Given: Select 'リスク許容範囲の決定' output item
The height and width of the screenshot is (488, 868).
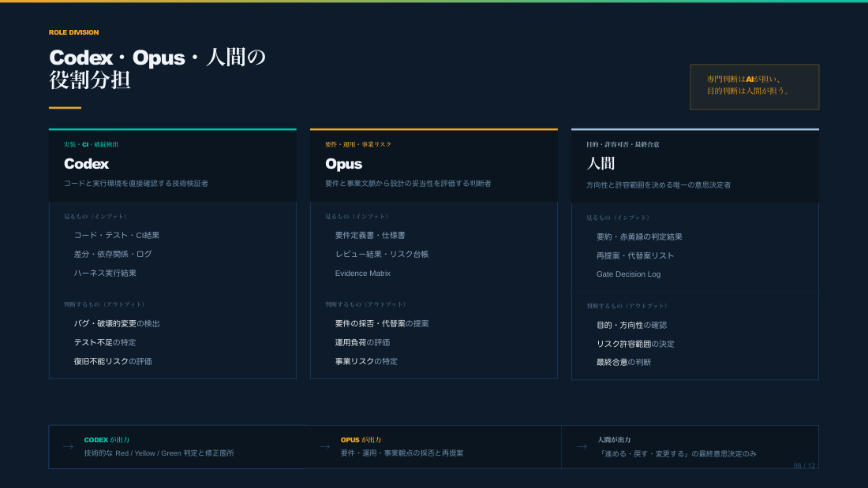Looking at the screenshot, I should [635, 345].
